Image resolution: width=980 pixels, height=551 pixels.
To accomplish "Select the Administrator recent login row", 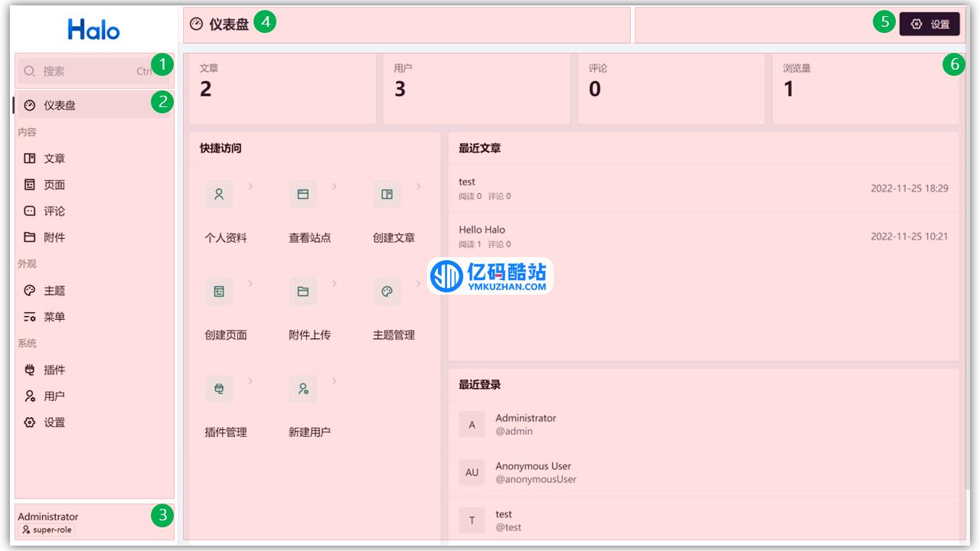I will pos(704,425).
